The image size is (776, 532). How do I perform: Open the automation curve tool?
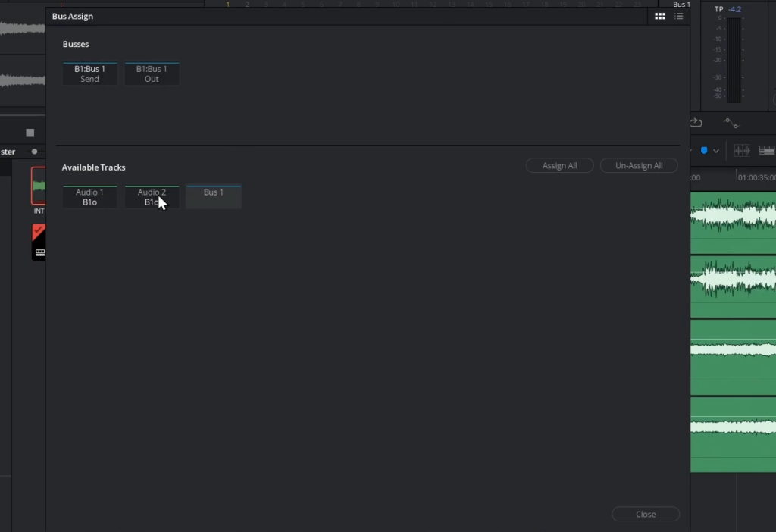click(731, 123)
